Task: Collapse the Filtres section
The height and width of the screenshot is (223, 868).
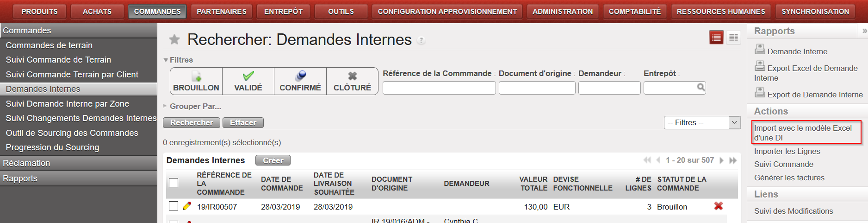Action: [x=178, y=60]
